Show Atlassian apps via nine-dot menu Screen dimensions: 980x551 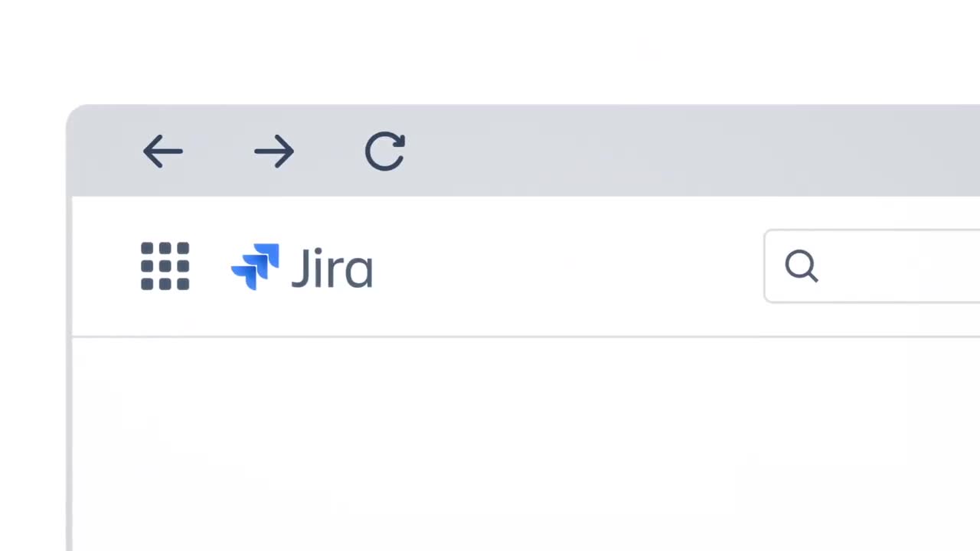coord(165,266)
